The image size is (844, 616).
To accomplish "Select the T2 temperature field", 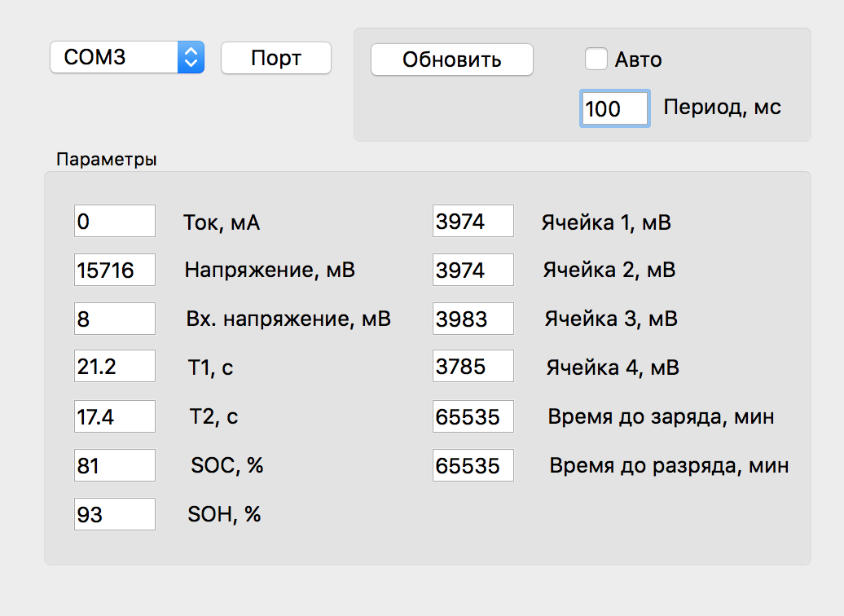I will [x=114, y=416].
